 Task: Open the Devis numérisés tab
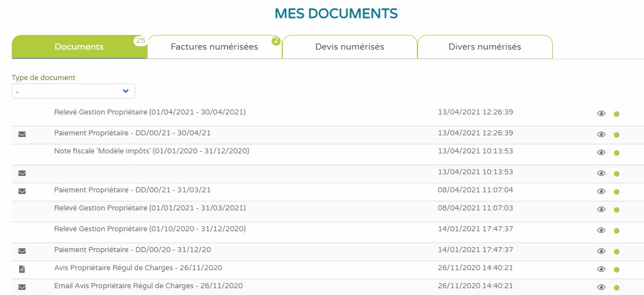click(x=349, y=47)
